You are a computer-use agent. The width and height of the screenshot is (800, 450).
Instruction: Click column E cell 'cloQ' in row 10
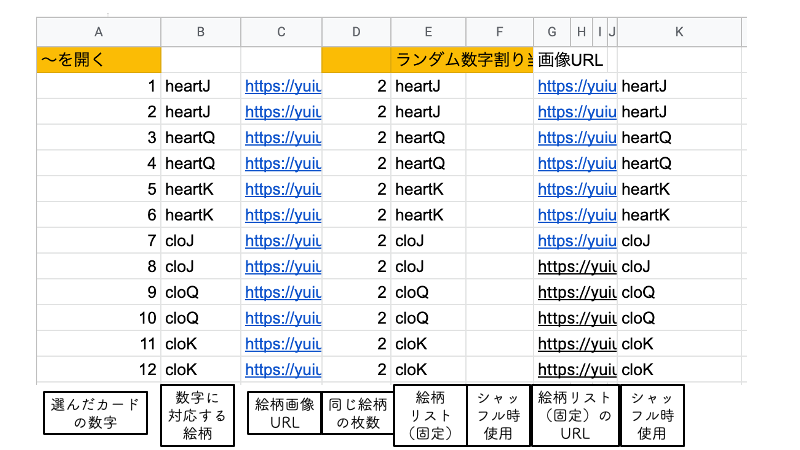(x=428, y=318)
